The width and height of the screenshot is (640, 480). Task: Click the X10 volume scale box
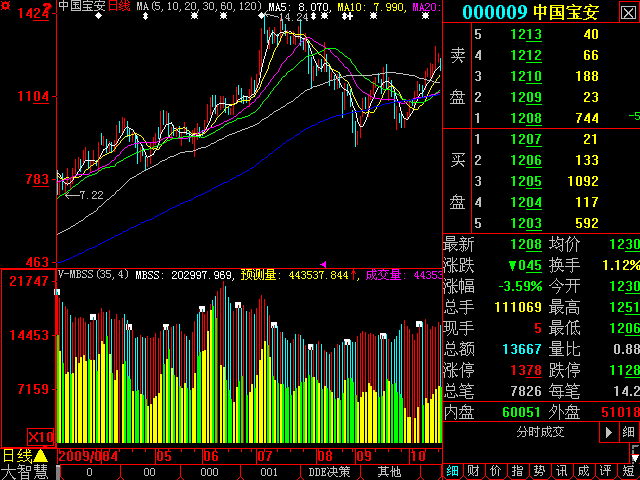pyautogui.click(x=40, y=437)
